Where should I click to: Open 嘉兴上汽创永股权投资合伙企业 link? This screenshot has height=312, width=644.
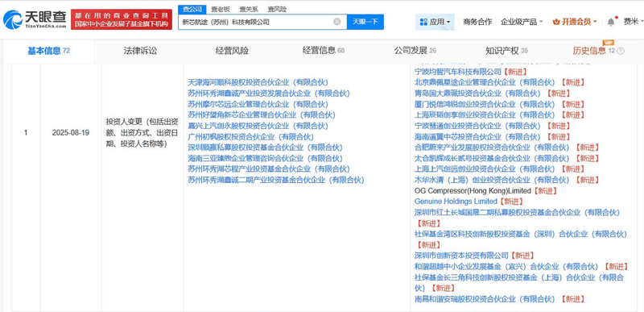[x=258, y=126]
